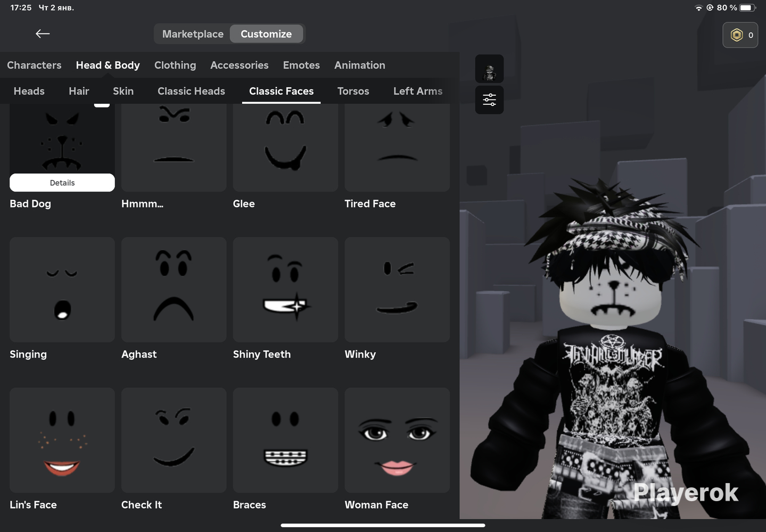Switch to the Customize tab

click(266, 34)
